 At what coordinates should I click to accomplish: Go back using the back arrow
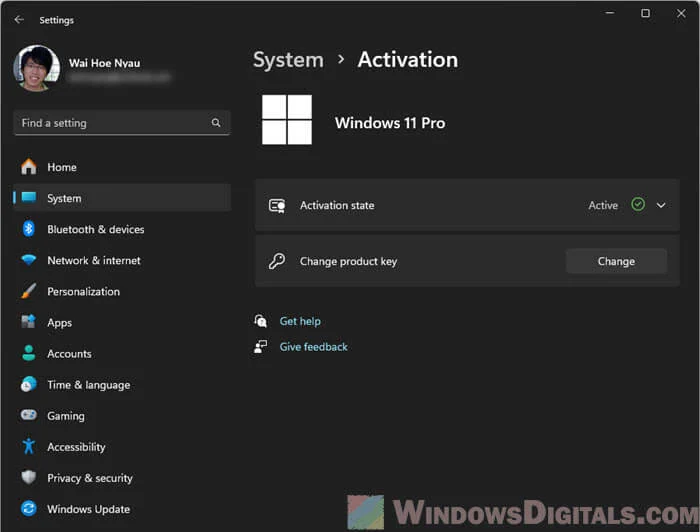pyautogui.click(x=19, y=20)
